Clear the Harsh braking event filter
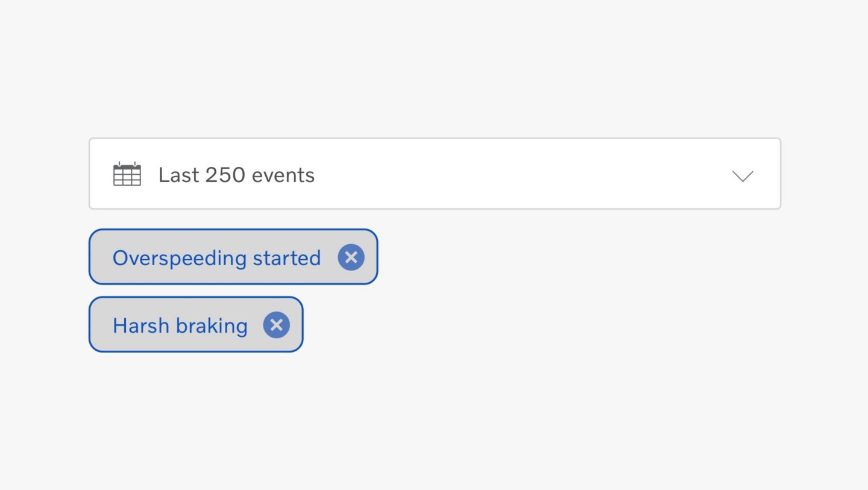 click(276, 325)
